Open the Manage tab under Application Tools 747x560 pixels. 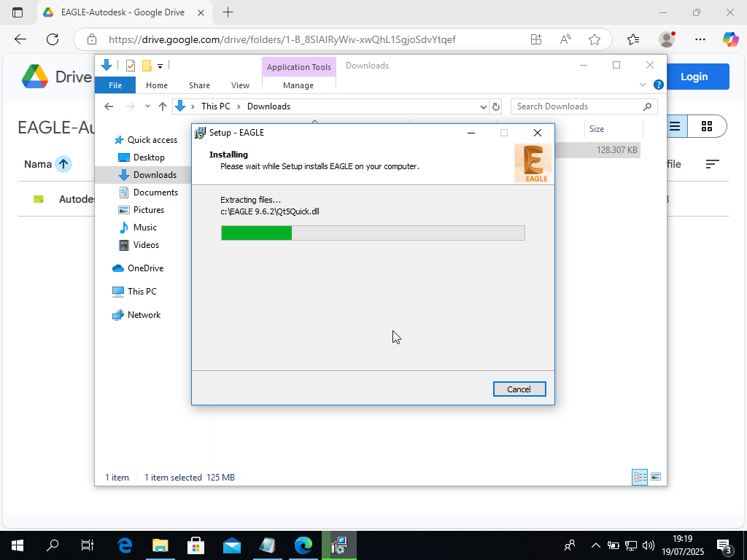click(x=298, y=85)
